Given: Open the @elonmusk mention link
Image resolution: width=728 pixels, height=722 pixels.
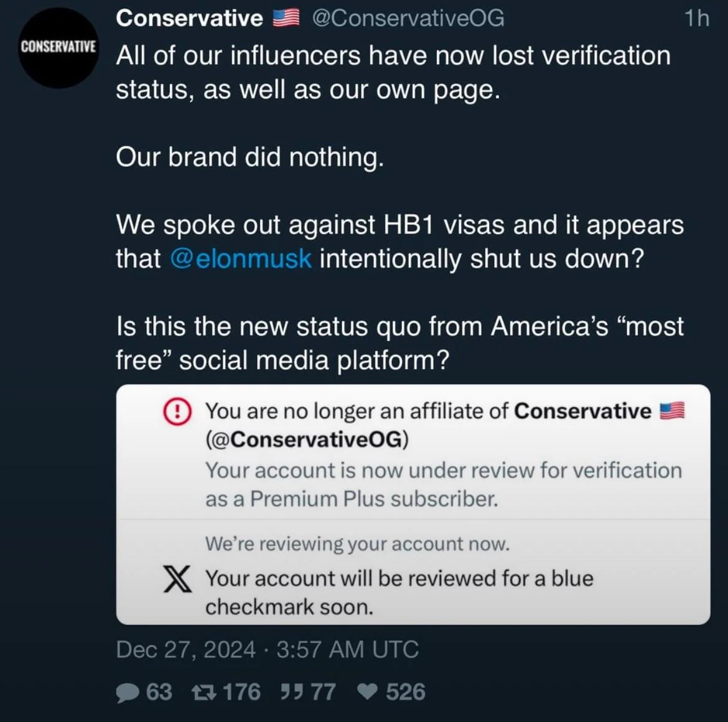Looking at the screenshot, I should click(241, 259).
